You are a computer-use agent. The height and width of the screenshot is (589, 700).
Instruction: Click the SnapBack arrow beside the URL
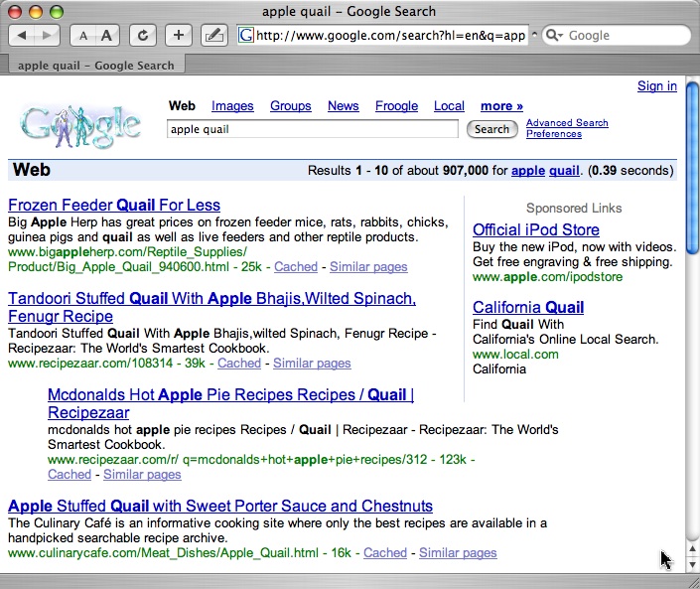[534, 35]
